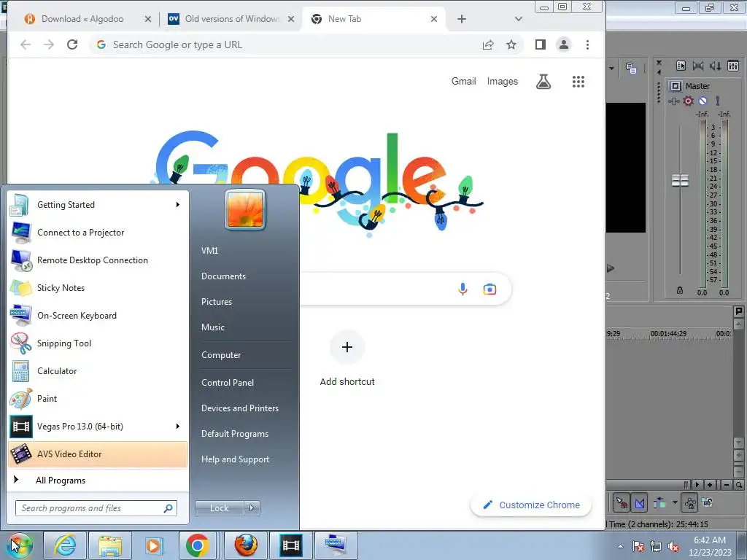Image resolution: width=747 pixels, height=560 pixels.
Task: Click the Lock button
Action: 220,508
